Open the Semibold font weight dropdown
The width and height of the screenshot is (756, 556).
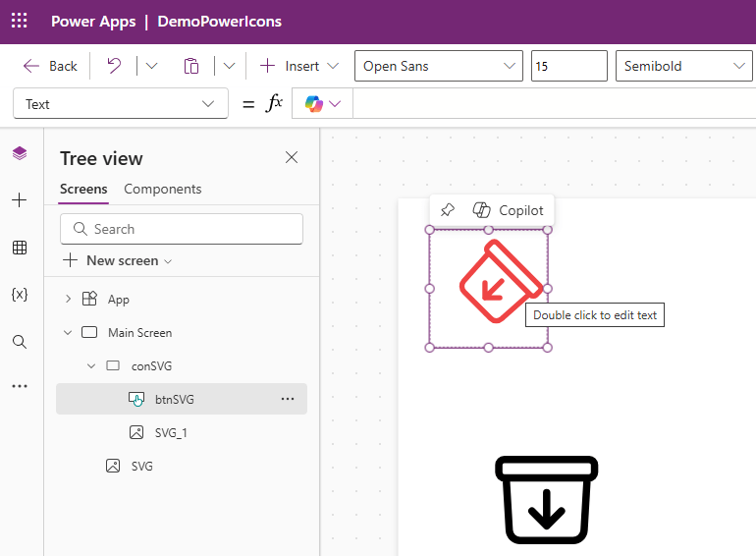pos(683,66)
